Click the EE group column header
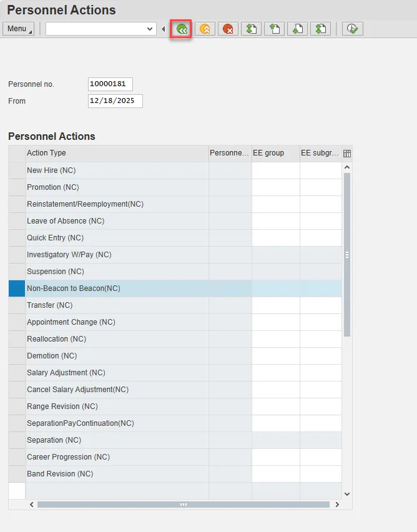Viewport: 417px width, 532px height. pos(275,153)
